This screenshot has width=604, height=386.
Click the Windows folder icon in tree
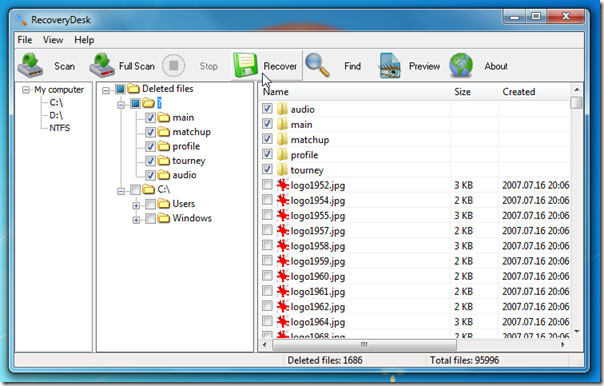click(164, 218)
